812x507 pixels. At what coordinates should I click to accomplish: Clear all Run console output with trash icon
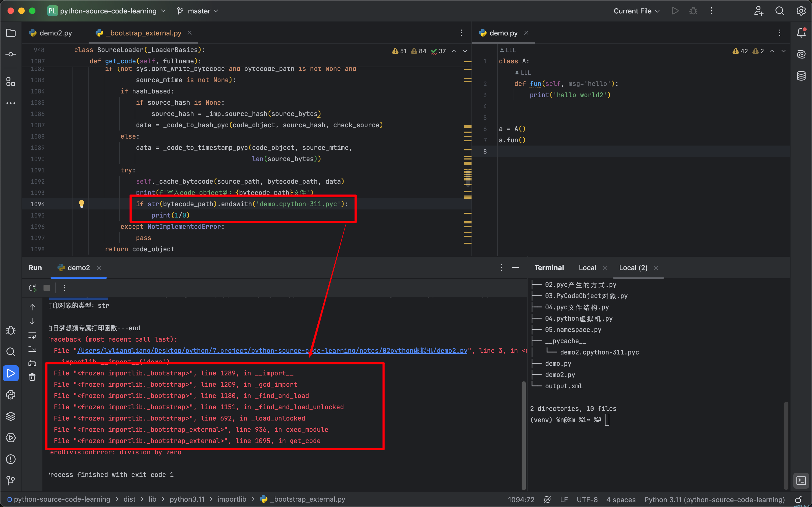(32, 377)
